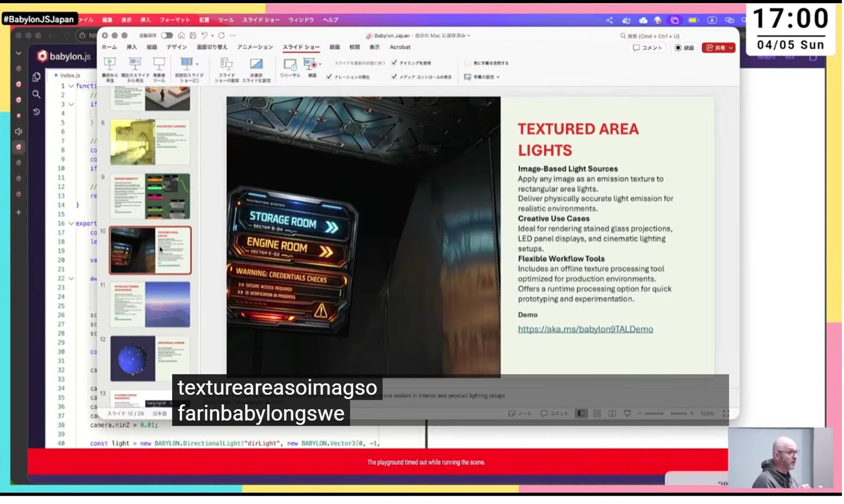Uncheck the media controls display checkbox
This screenshot has height=504, width=844.
(394, 77)
